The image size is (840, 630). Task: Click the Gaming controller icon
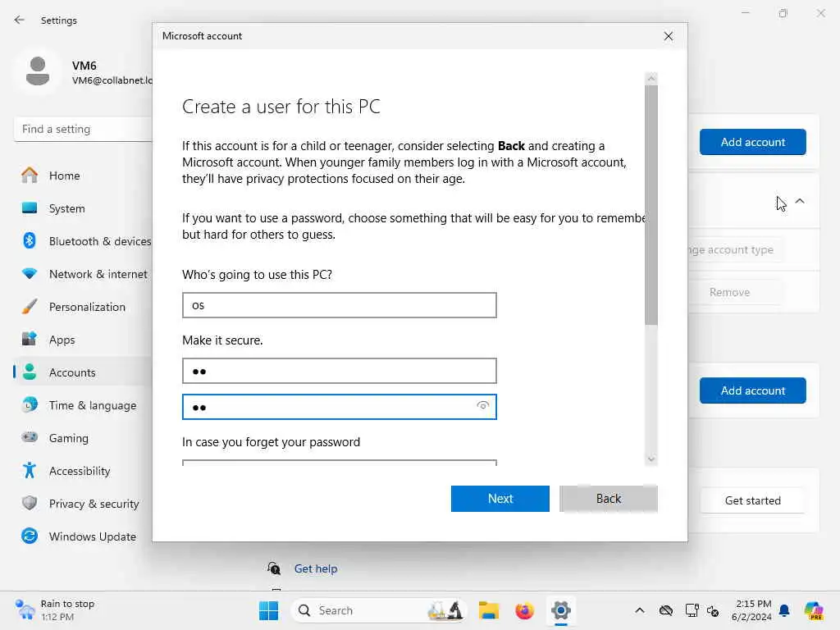pos(30,438)
